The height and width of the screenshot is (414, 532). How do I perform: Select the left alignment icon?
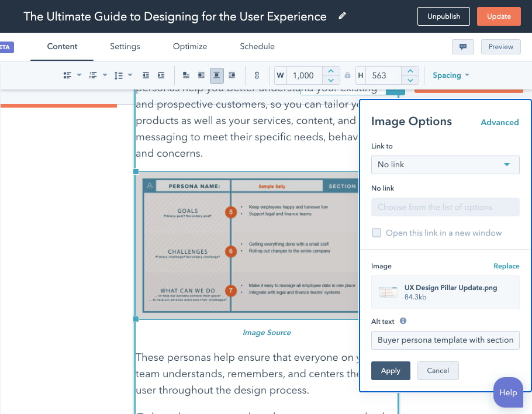(x=187, y=75)
